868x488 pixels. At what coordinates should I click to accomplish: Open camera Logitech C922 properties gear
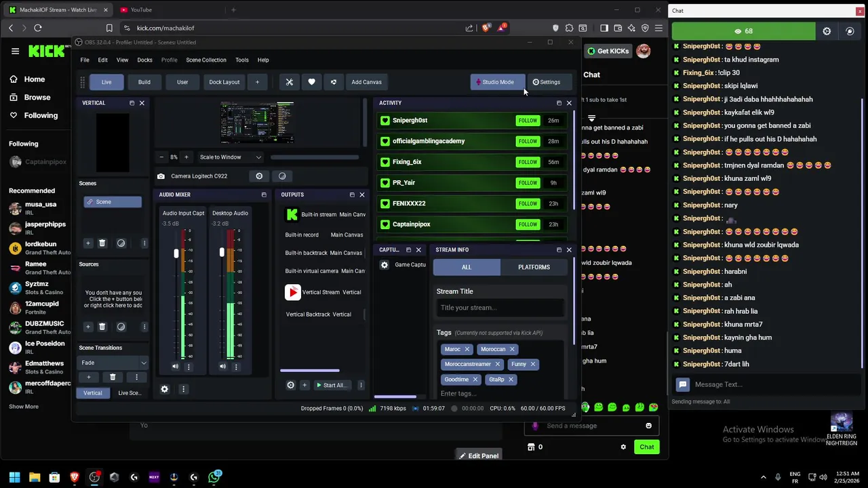coord(259,176)
